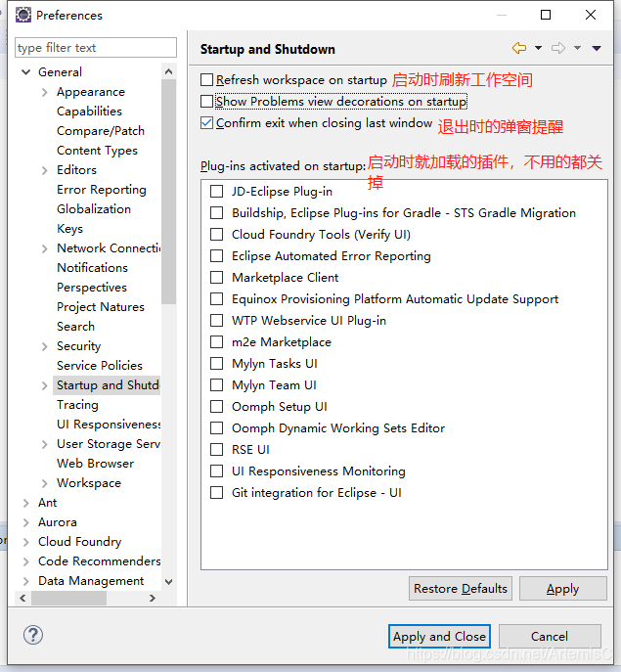621x672 pixels.
Task: Expand the Appearance tree node
Action: [45, 92]
